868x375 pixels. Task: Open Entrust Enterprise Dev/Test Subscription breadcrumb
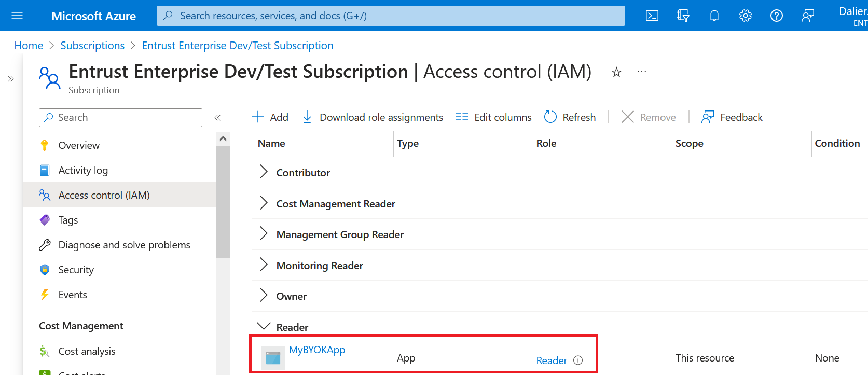click(238, 46)
